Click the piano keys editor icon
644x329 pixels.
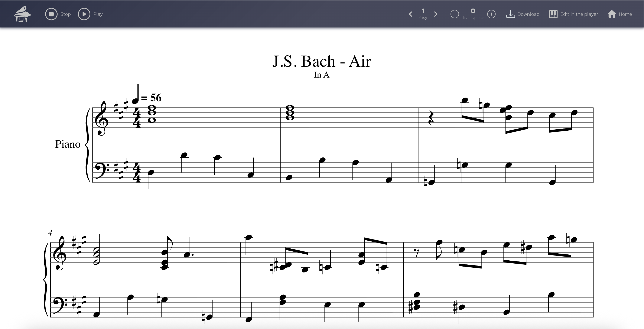pos(553,14)
